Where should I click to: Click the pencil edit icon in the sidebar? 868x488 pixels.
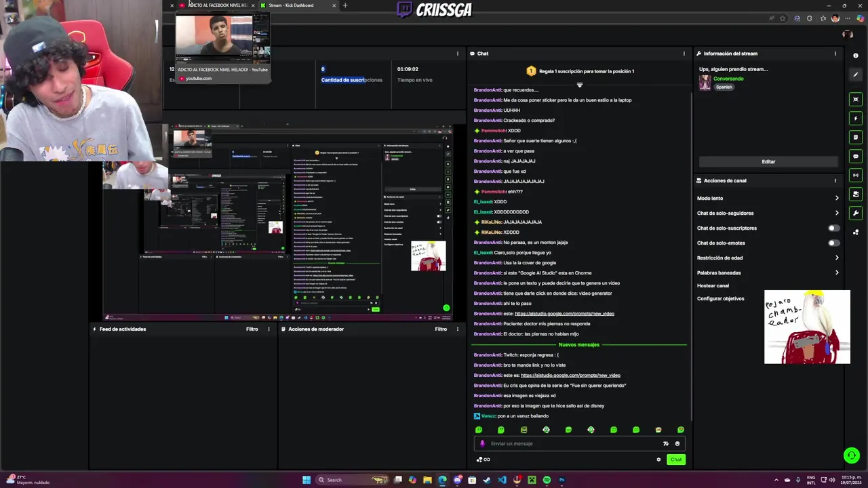(x=856, y=75)
